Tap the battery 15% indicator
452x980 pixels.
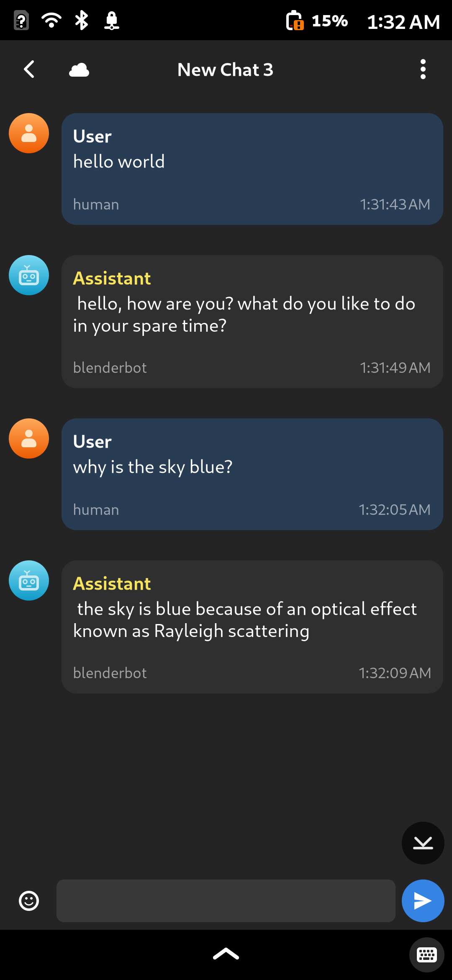(317, 21)
